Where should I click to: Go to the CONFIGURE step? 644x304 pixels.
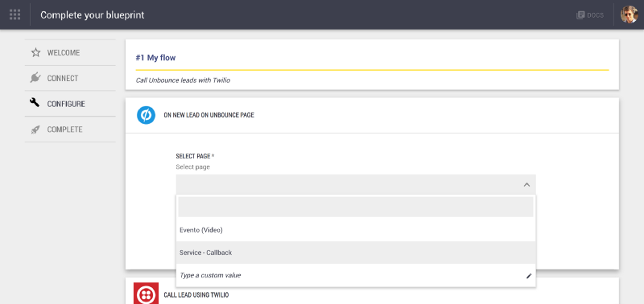(x=70, y=104)
